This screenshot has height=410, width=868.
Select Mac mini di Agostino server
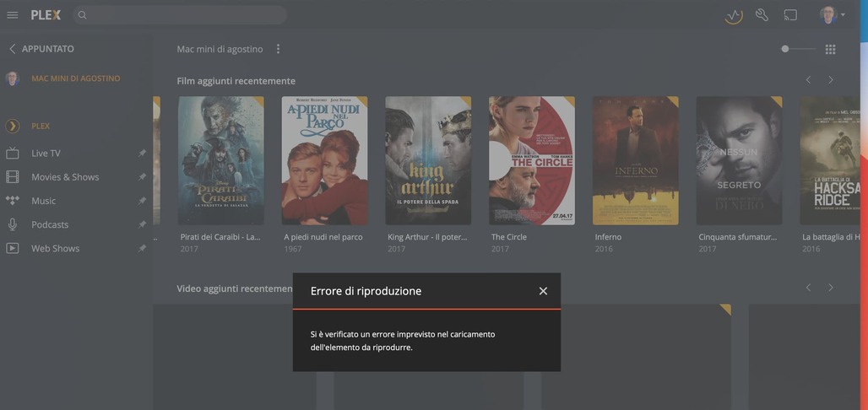[76, 78]
